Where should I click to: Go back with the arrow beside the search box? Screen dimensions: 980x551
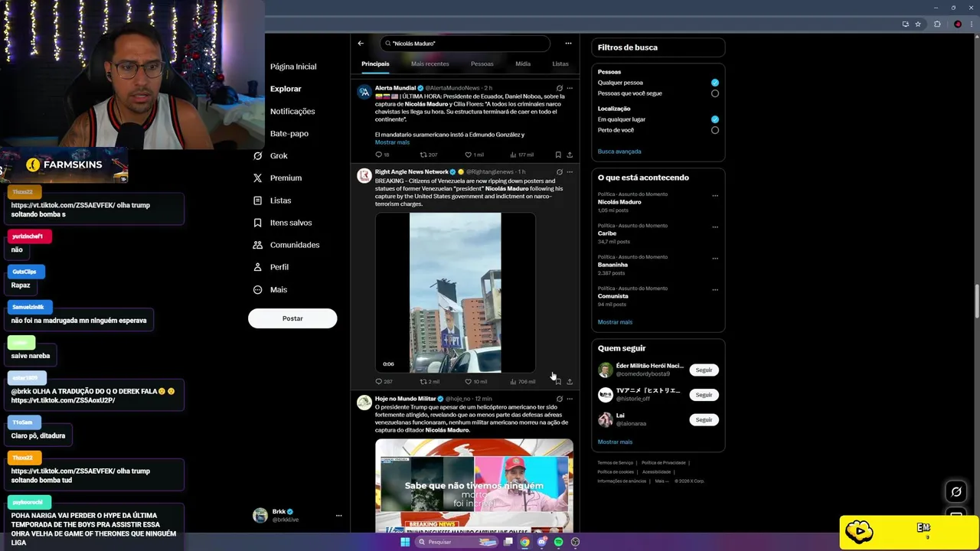click(x=361, y=44)
